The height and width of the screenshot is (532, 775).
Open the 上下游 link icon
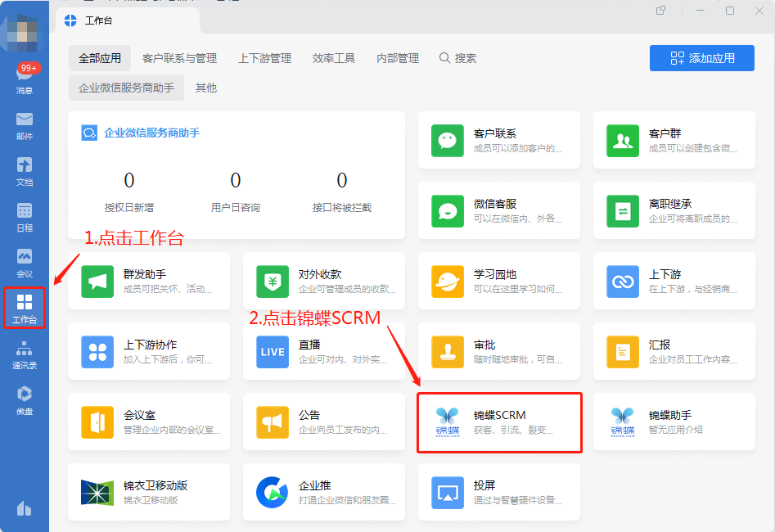pyautogui.click(x=622, y=282)
